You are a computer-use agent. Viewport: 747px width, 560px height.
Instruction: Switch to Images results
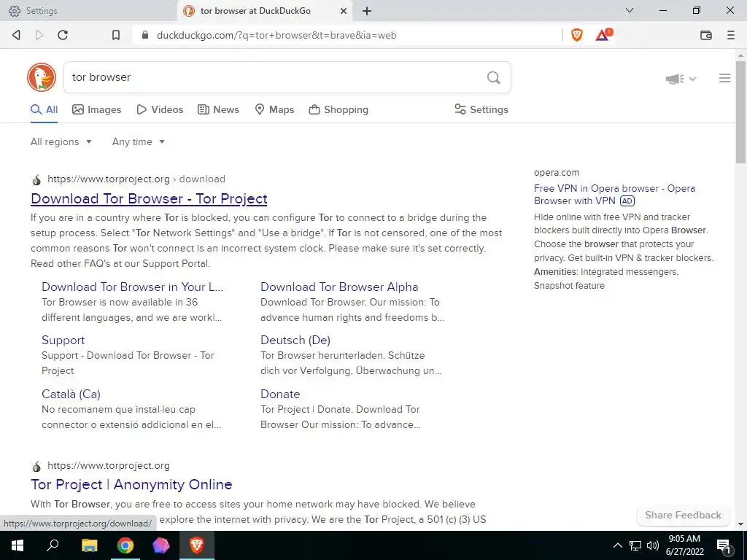97,109
